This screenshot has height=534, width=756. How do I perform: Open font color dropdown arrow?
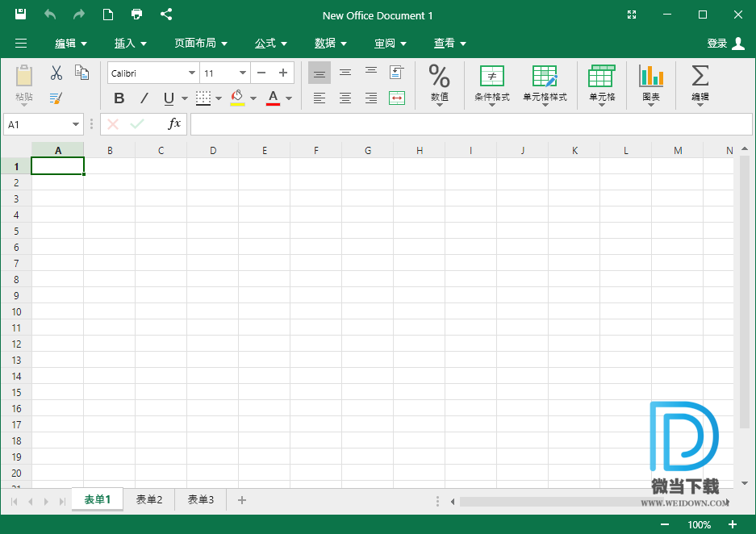[x=289, y=98]
